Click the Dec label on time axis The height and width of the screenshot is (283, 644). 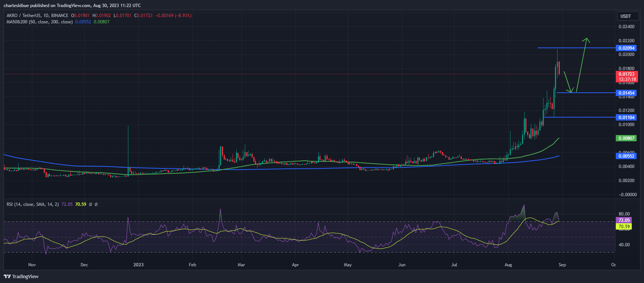(x=84, y=265)
